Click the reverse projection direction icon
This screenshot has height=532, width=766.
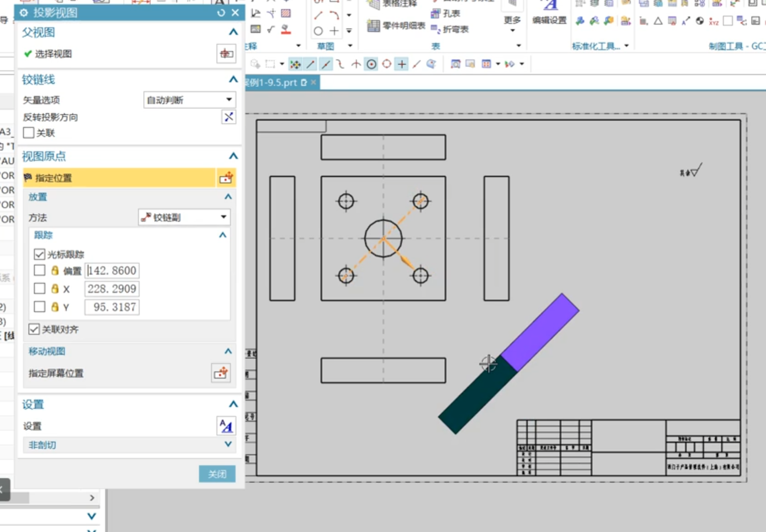click(229, 117)
